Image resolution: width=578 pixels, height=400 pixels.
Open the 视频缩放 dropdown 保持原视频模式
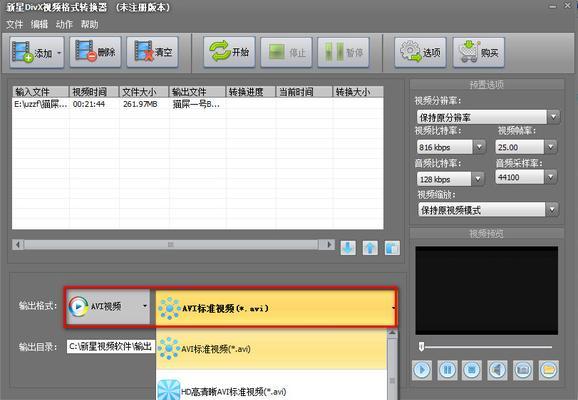pyautogui.click(x=488, y=210)
